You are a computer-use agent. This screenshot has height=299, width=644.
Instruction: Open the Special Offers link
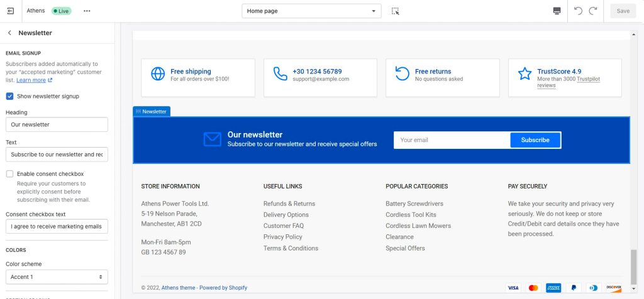405,248
